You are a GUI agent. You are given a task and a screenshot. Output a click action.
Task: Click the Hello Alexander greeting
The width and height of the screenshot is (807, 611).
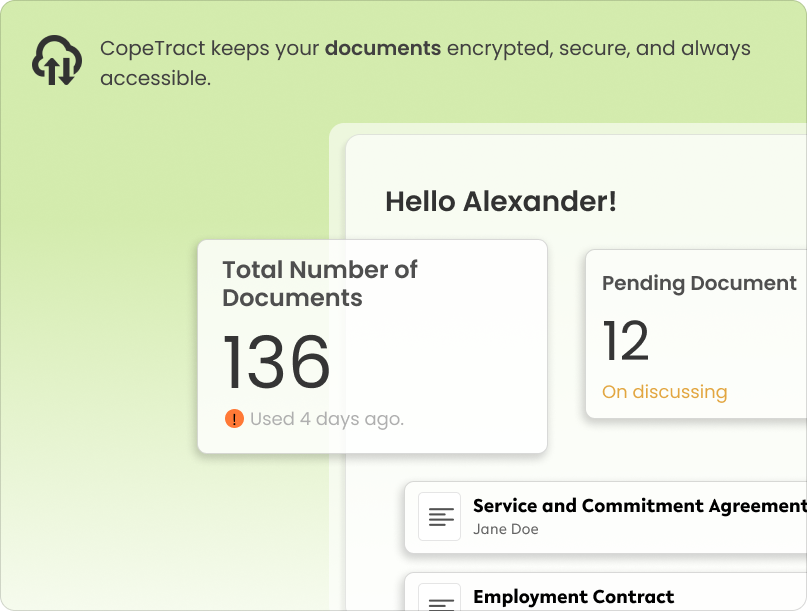coord(500,201)
